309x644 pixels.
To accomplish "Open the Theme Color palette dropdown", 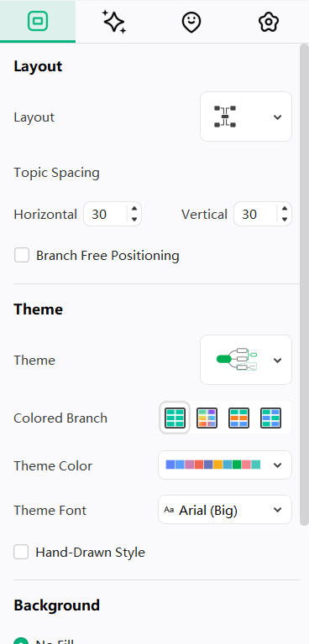I will [x=225, y=465].
